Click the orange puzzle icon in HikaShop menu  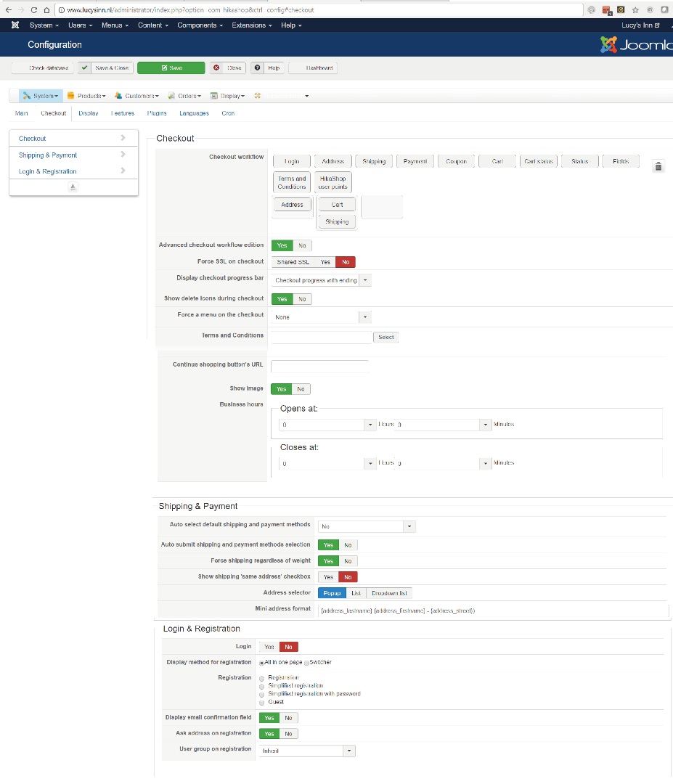(258, 96)
